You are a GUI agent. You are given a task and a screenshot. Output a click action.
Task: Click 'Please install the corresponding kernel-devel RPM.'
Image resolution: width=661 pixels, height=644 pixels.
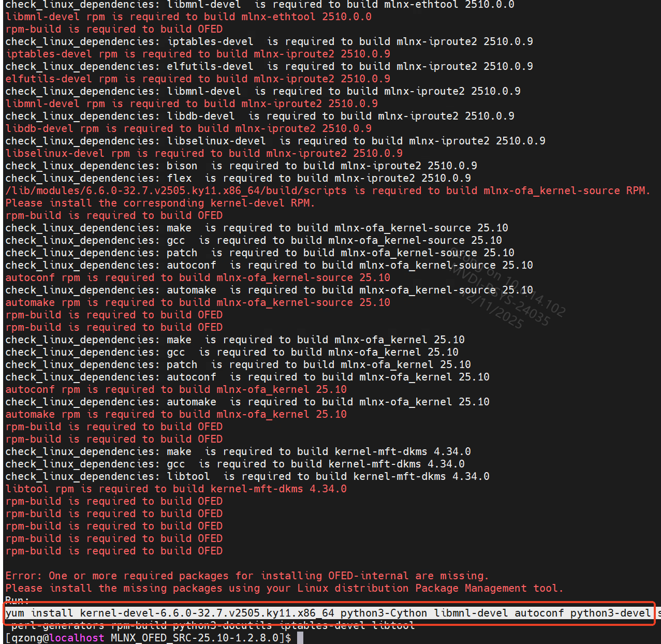pyautogui.click(x=160, y=203)
